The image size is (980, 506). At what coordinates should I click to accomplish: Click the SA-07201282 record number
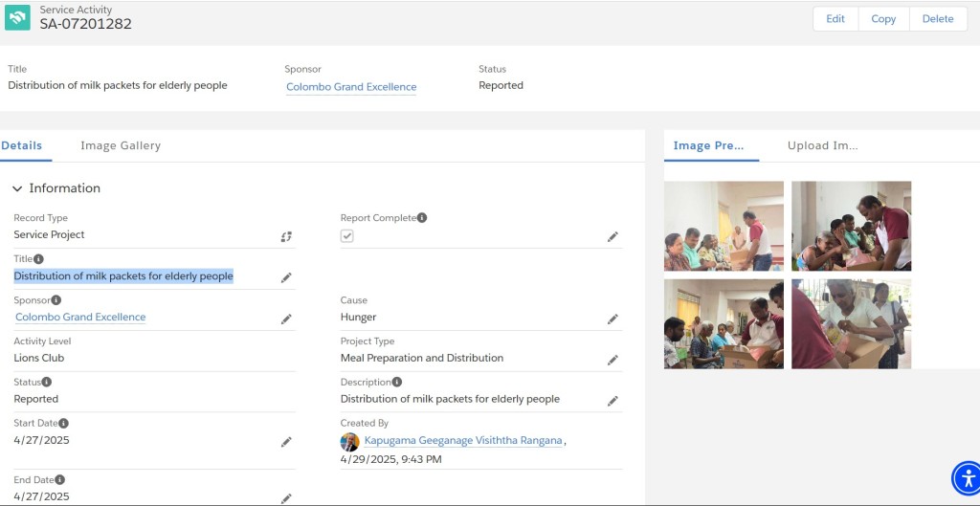coord(85,24)
